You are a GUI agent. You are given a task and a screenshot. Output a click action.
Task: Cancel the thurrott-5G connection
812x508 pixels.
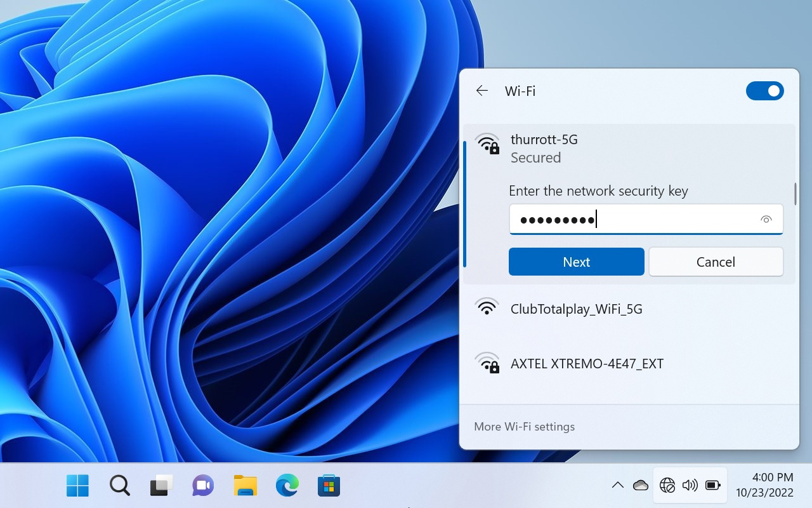tap(716, 262)
